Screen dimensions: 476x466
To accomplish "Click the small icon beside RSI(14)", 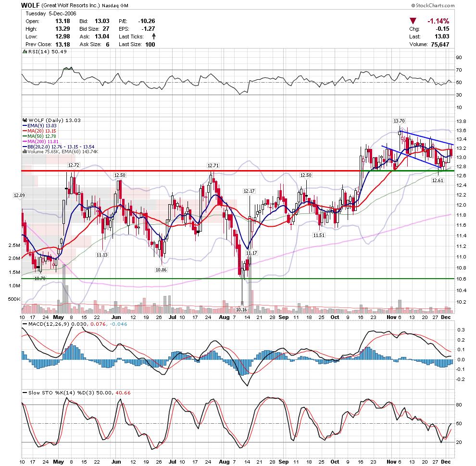I will [25, 52].
